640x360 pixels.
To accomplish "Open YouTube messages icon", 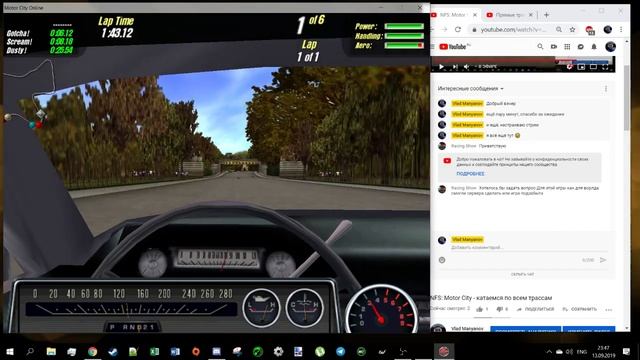I will tap(580, 47).
